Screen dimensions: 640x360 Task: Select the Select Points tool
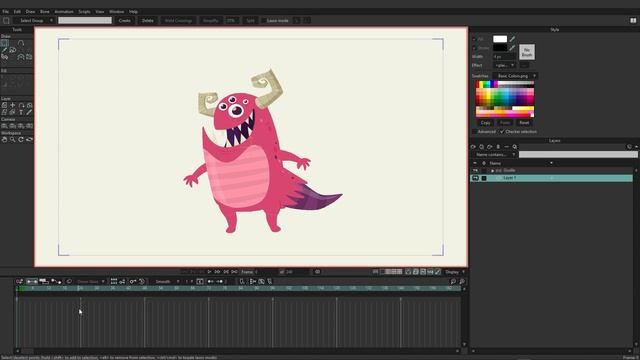[4, 43]
